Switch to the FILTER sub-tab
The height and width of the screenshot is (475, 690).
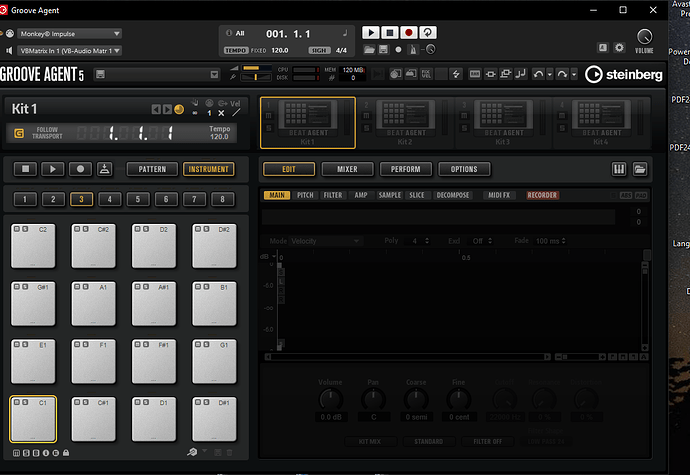point(333,195)
